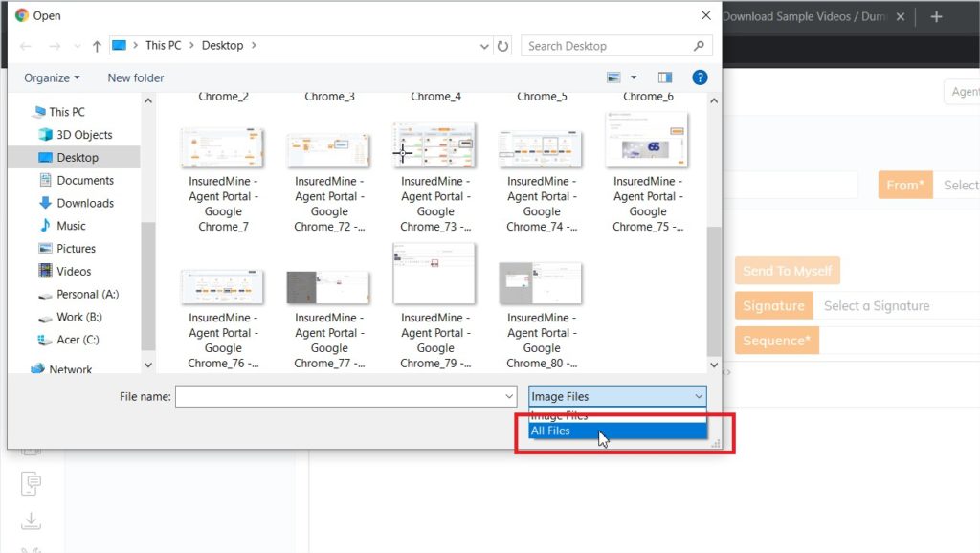
Task: Open a new tab in Chrome
Action: [936, 17]
